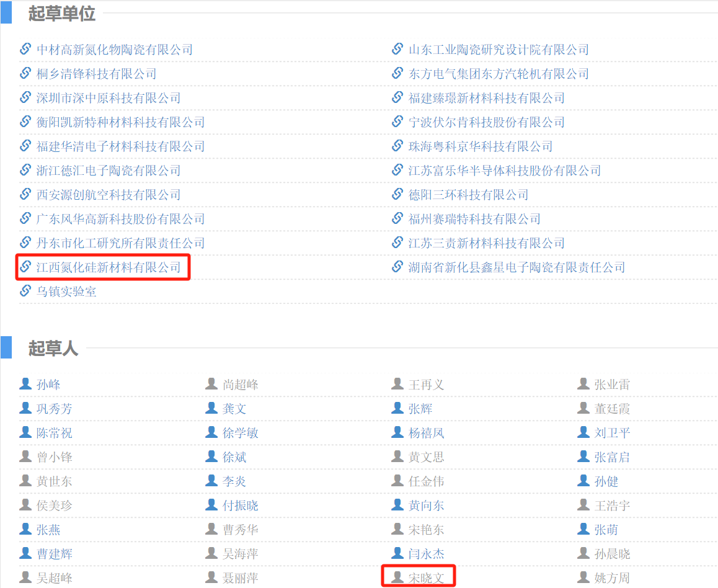Image resolution: width=718 pixels, height=588 pixels.
Task: Select the gray name 王浩宇
Action: pyautogui.click(x=612, y=506)
